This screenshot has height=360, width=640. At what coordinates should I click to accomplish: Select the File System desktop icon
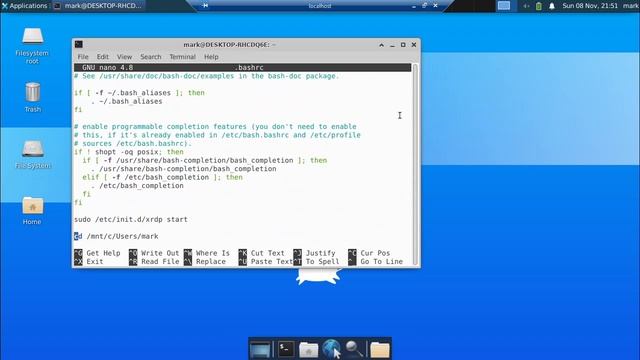pos(33,154)
